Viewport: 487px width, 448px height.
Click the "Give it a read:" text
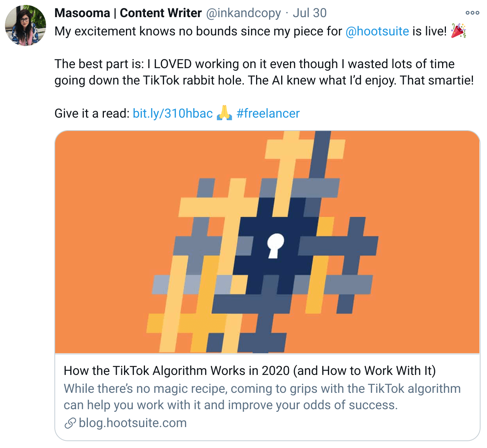click(x=92, y=113)
